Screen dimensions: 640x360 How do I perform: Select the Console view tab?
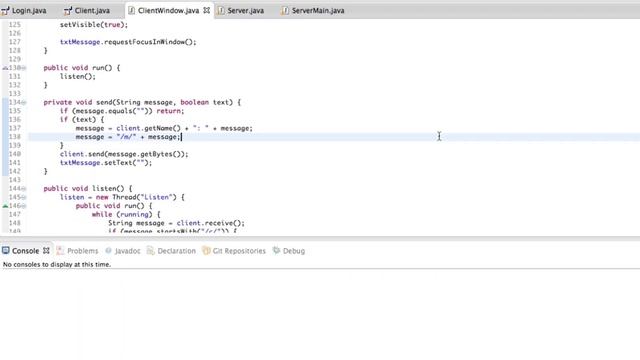(x=25, y=251)
